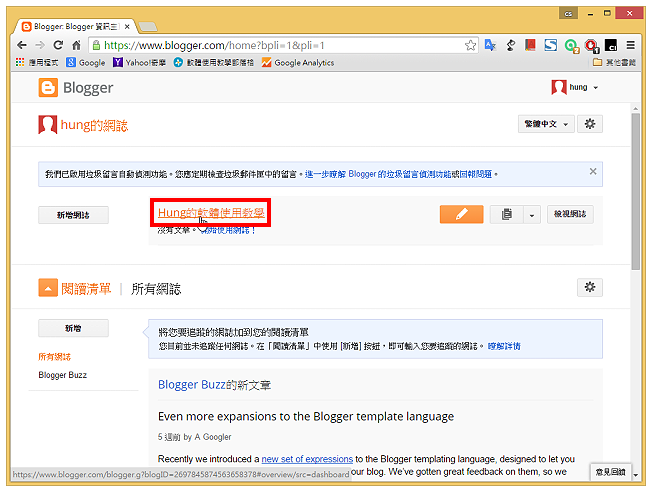
Task: Click the 意見回饋 feedback button
Action: [x=610, y=472]
